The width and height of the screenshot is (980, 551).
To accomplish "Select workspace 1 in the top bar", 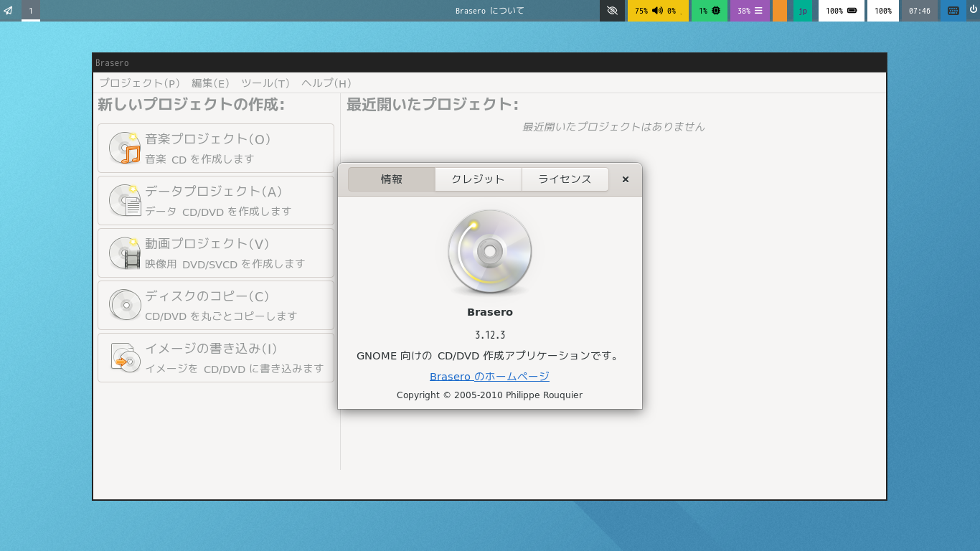I will (31, 11).
